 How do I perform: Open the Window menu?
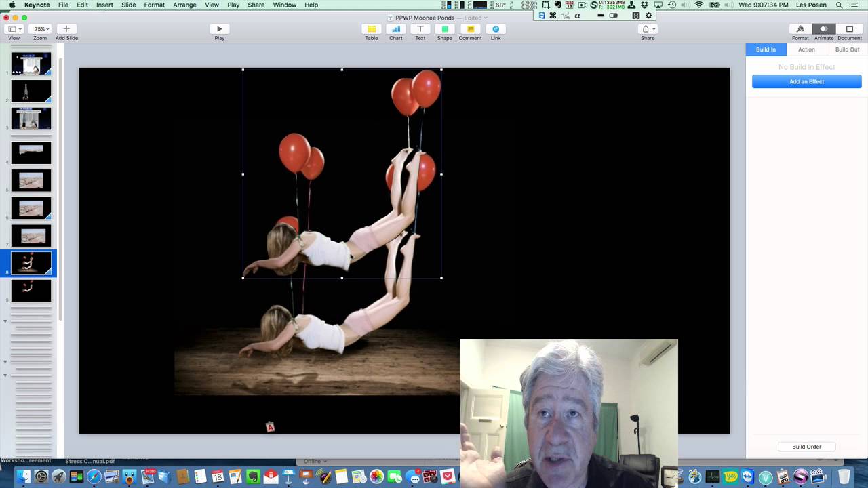pyautogui.click(x=284, y=5)
